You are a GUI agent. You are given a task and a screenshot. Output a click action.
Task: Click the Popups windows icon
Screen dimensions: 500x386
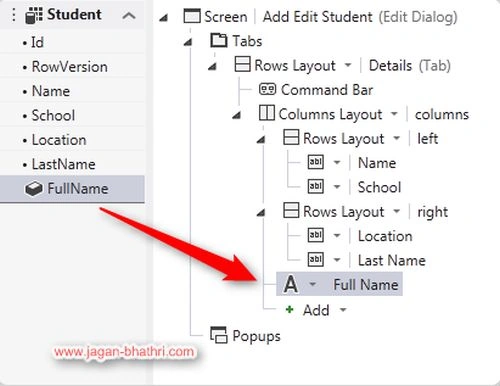pyautogui.click(x=219, y=335)
